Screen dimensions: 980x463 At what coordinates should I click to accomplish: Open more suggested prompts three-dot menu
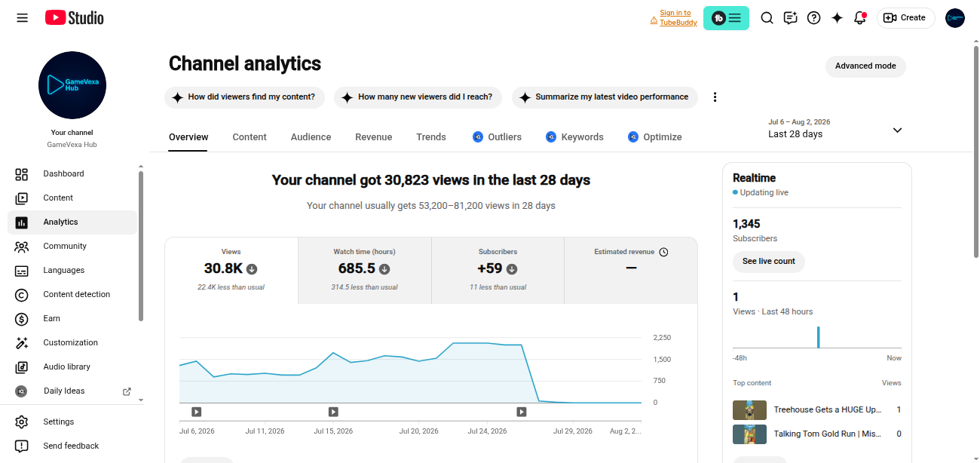coord(715,97)
